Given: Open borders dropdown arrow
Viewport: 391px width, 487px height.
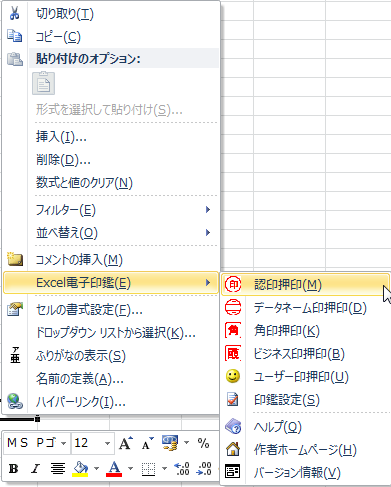Looking at the screenshot, I should pos(164,469).
